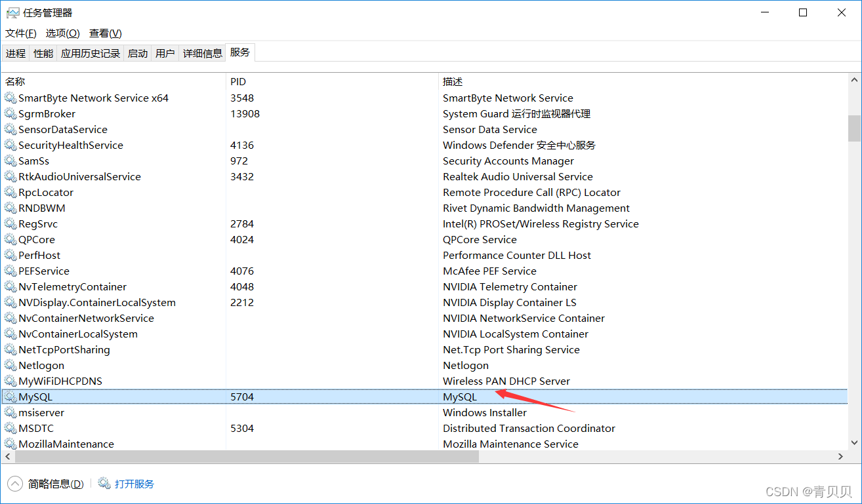Click the MozillaMaintenance gear icon

point(10,444)
